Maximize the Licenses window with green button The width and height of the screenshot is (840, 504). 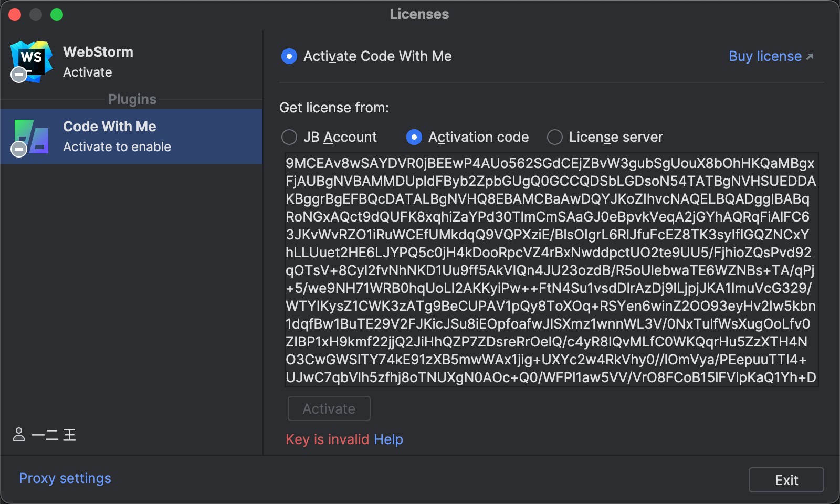pos(57,15)
